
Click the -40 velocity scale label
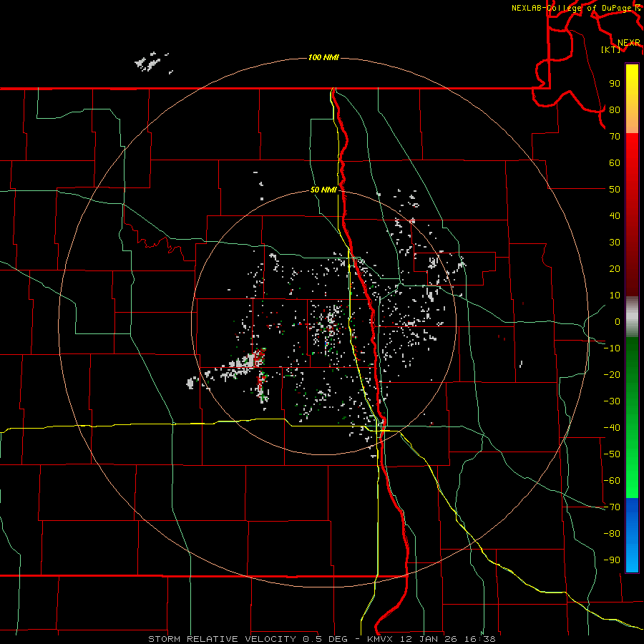612,428
